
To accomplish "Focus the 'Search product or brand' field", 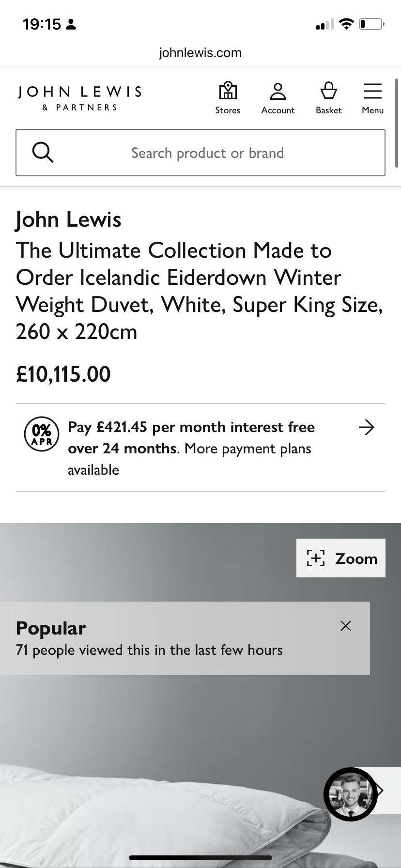I will pyautogui.click(x=207, y=153).
